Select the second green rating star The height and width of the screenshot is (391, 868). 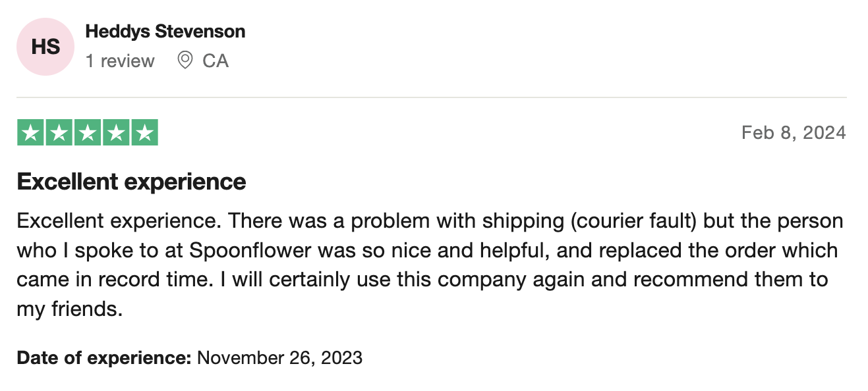[59, 133]
